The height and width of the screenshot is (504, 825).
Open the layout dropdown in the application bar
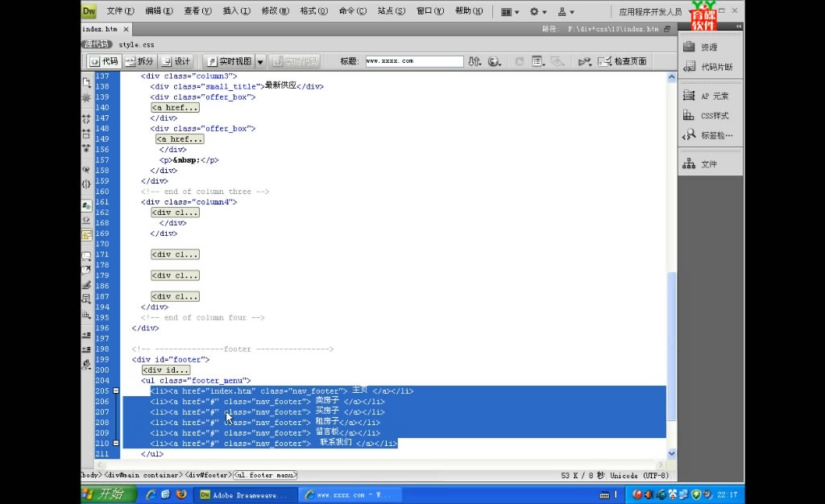510,11
